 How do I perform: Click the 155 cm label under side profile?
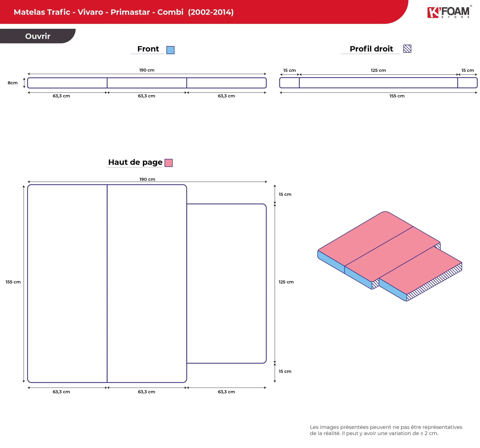(397, 96)
